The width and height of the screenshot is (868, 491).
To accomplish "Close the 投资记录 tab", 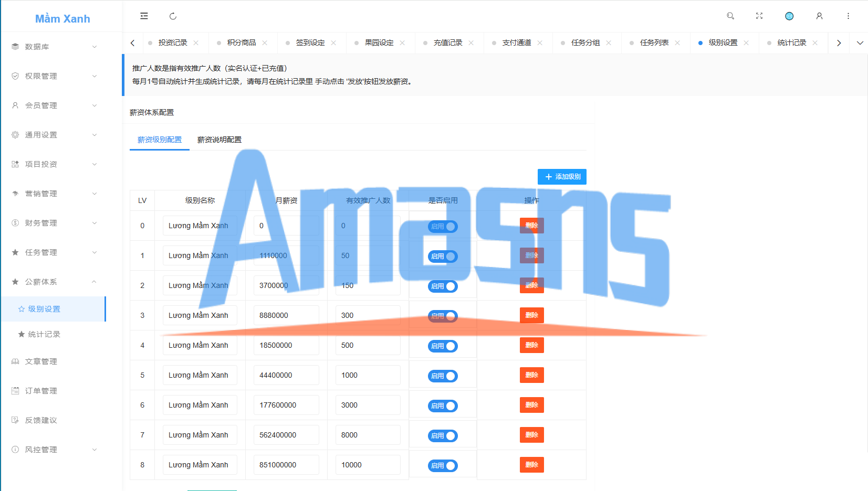I will [x=196, y=43].
